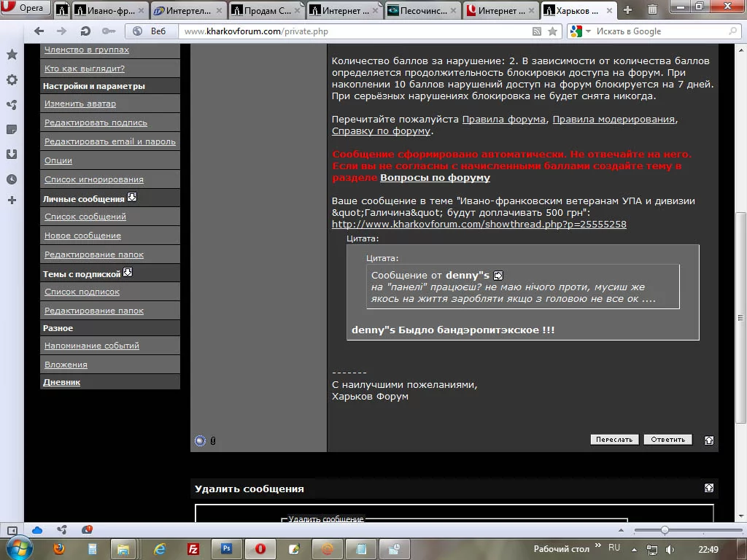747x560 pixels.
Task: Open the Кто как выглядит? link
Action: click(85, 69)
